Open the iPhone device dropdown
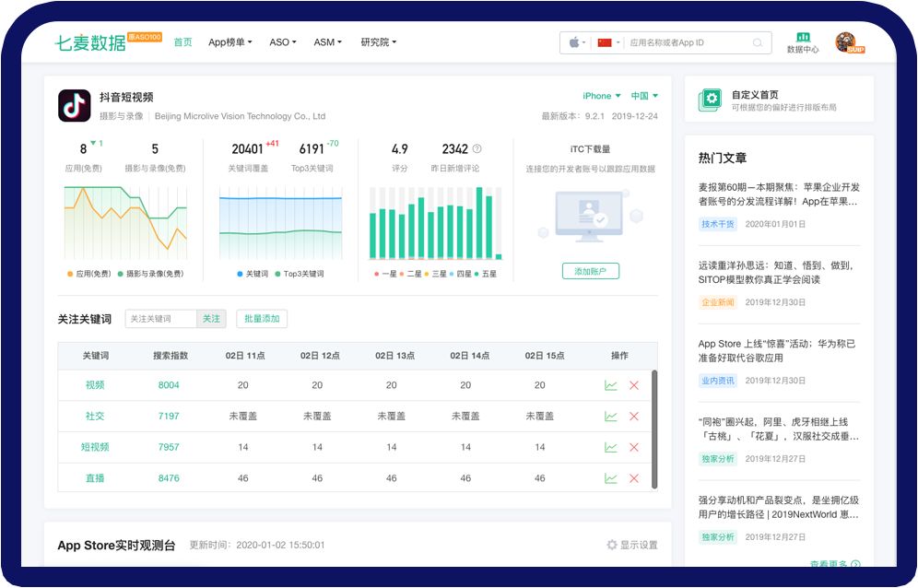The width and height of the screenshot is (918, 588). [601, 96]
